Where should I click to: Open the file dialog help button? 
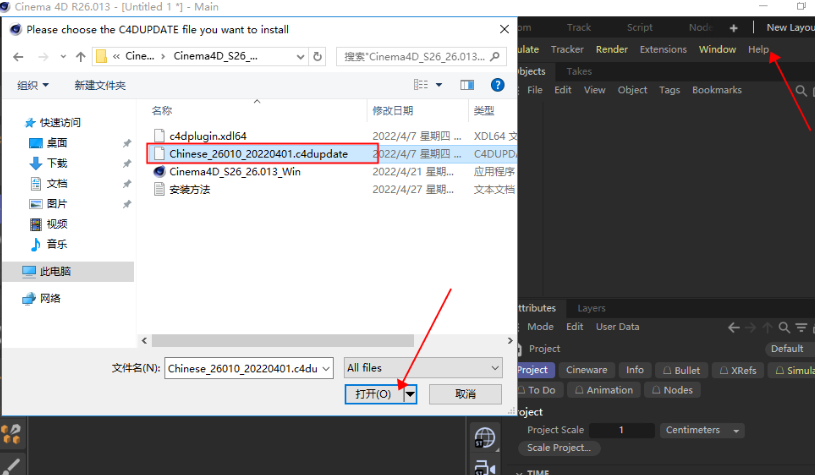pyautogui.click(x=497, y=85)
